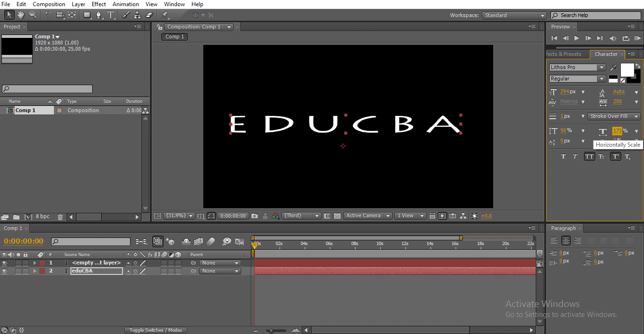Select the Horizontal Type tool
This screenshot has height=334, width=644.
[111, 15]
